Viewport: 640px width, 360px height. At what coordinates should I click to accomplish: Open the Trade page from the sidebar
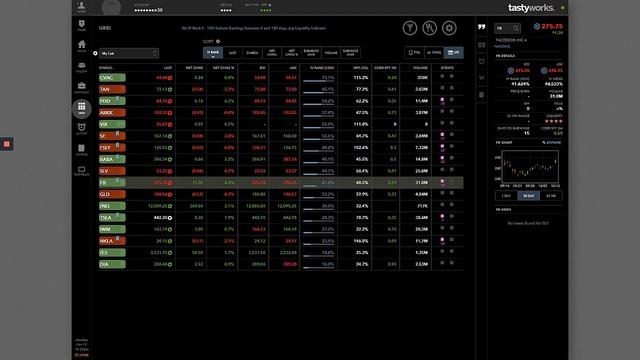[x=82, y=25]
